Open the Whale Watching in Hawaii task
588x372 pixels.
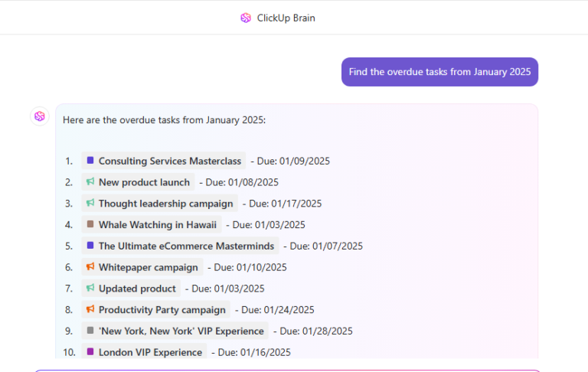click(x=152, y=224)
